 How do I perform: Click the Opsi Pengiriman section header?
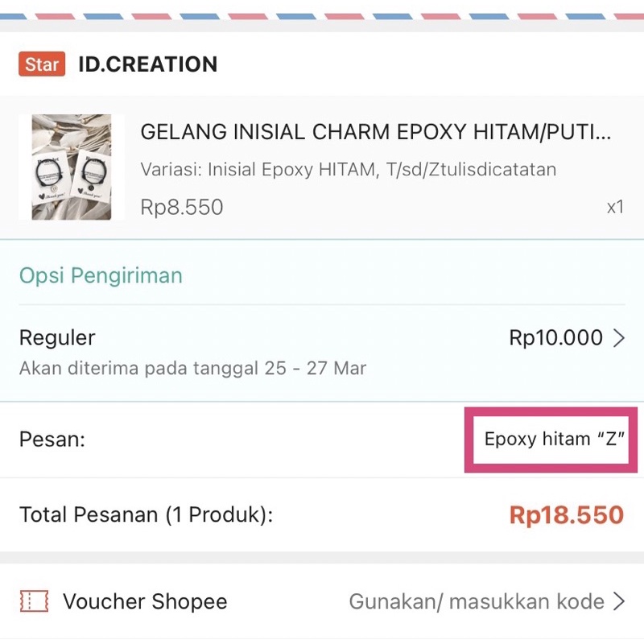(101, 275)
